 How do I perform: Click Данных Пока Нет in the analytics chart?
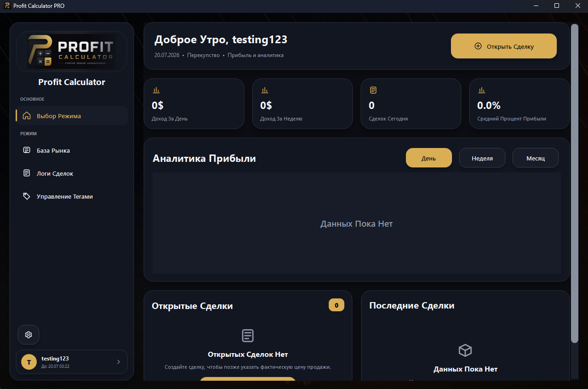[x=357, y=224]
